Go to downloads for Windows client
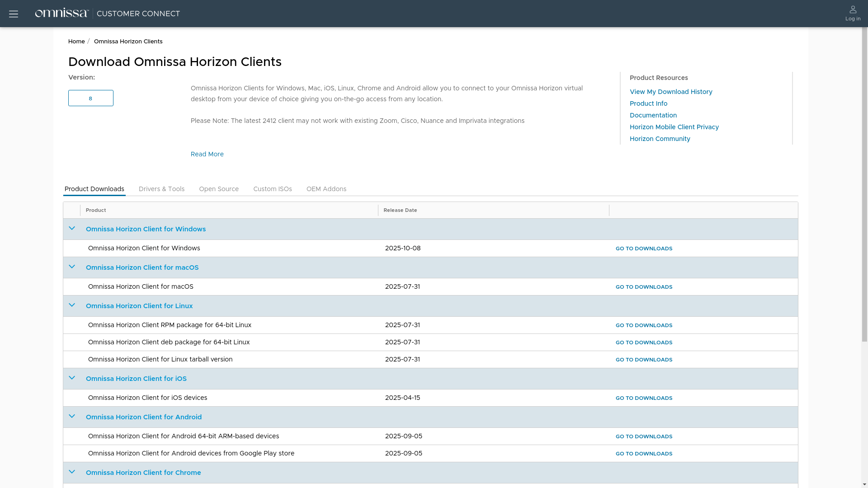This screenshot has width=868, height=488. tap(644, 249)
